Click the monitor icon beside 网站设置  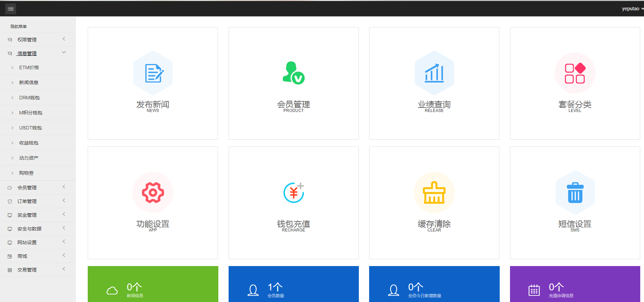click(10, 242)
